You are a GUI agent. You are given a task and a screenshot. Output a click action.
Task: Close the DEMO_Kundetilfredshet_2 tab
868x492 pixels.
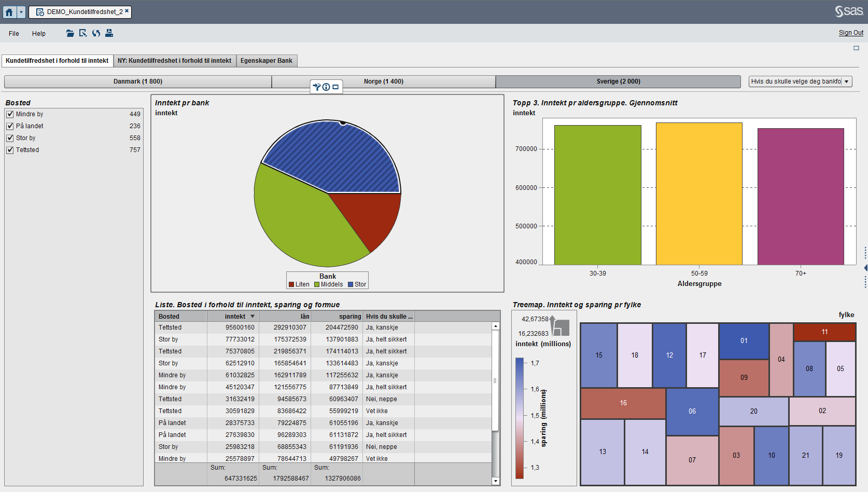(x=127, y=11)
